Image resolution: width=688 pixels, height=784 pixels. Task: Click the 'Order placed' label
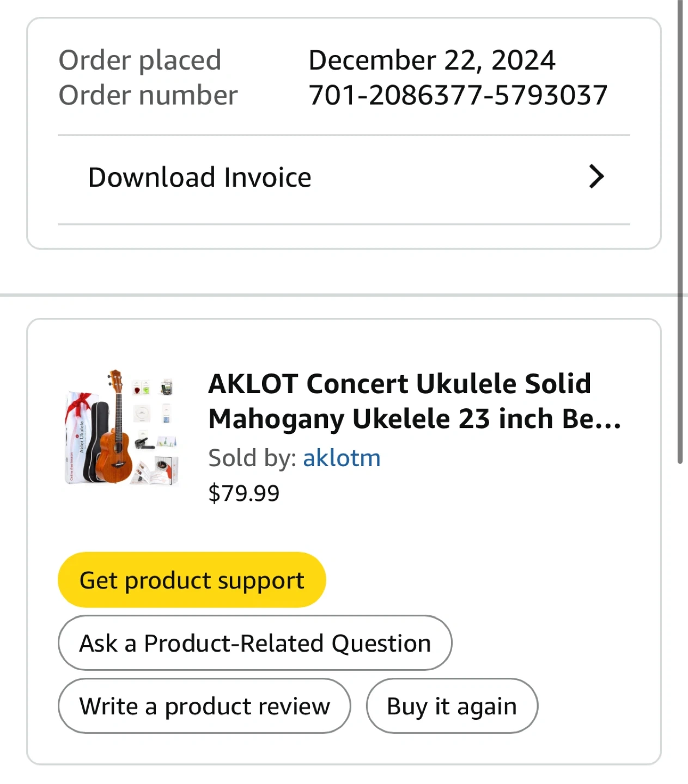coord(140,60)
